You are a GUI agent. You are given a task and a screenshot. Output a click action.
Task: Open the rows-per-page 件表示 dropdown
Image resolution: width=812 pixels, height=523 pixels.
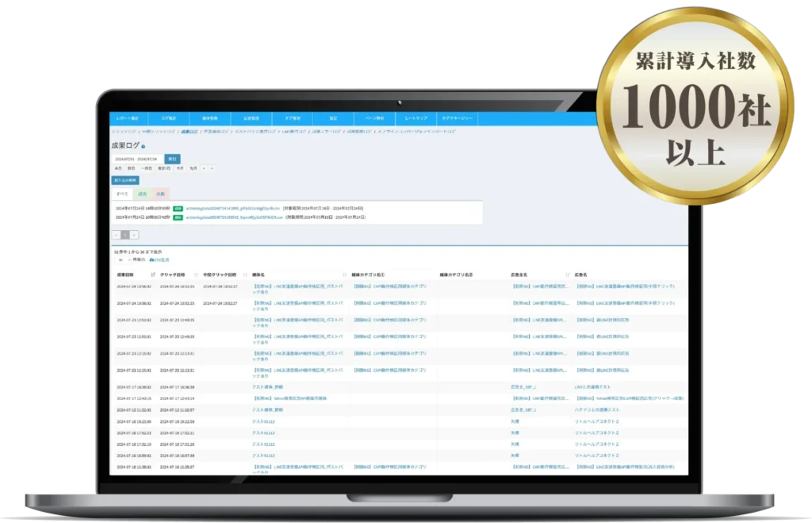[122, 260]
